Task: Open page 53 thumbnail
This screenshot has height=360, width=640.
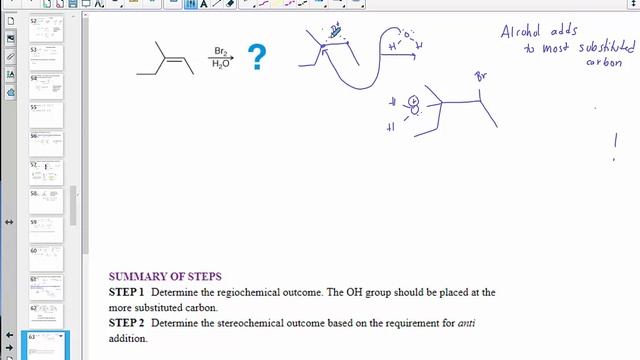Action: 46,58
